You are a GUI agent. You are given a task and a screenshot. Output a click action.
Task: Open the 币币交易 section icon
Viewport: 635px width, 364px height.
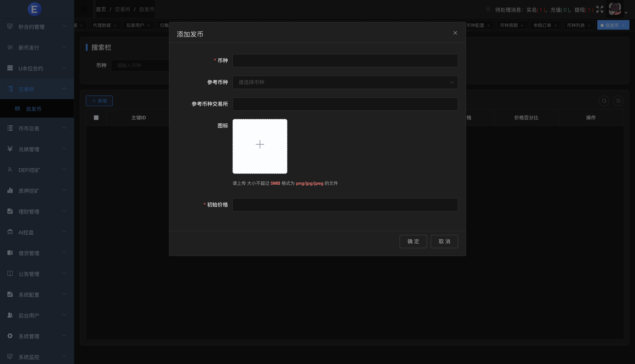pos(10,128)
